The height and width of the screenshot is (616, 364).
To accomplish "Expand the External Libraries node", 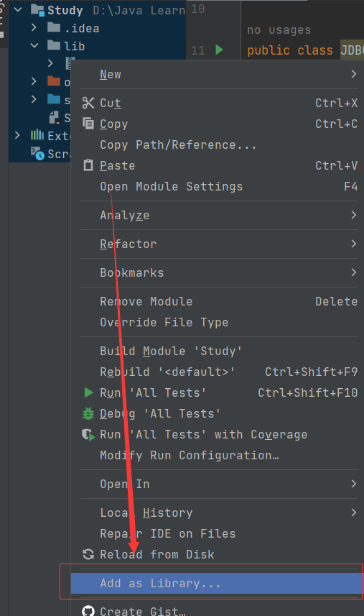I will [17, 136].
